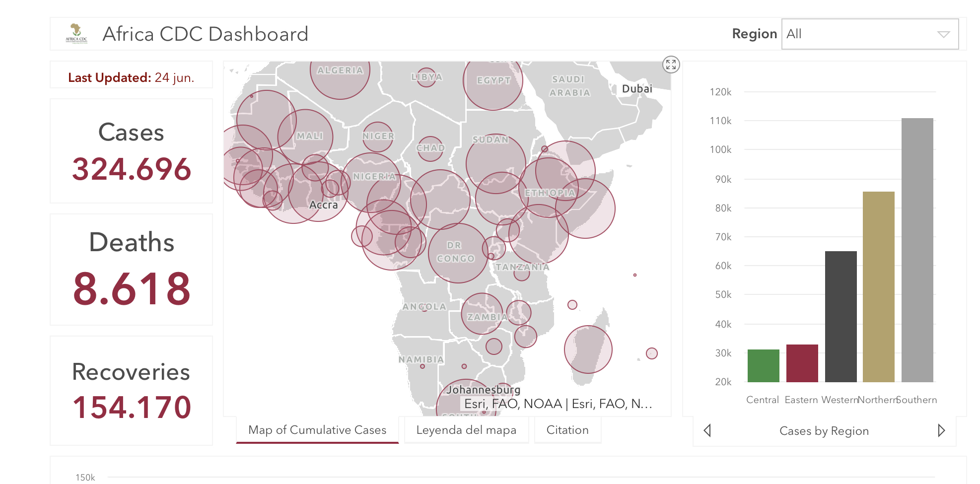Click the Madagascar case circle on map

click(588, 349)
